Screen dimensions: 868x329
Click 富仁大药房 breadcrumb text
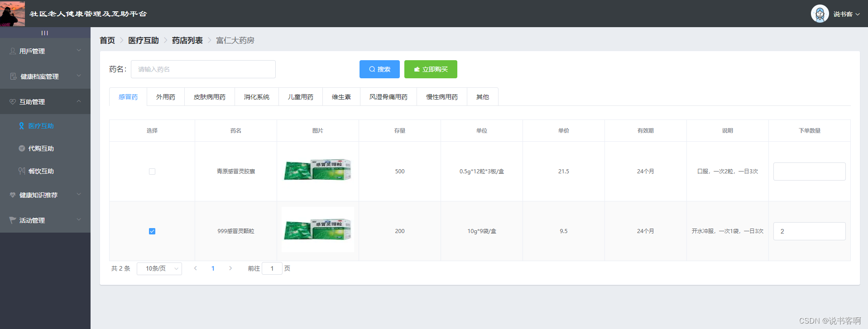point(235,40)
